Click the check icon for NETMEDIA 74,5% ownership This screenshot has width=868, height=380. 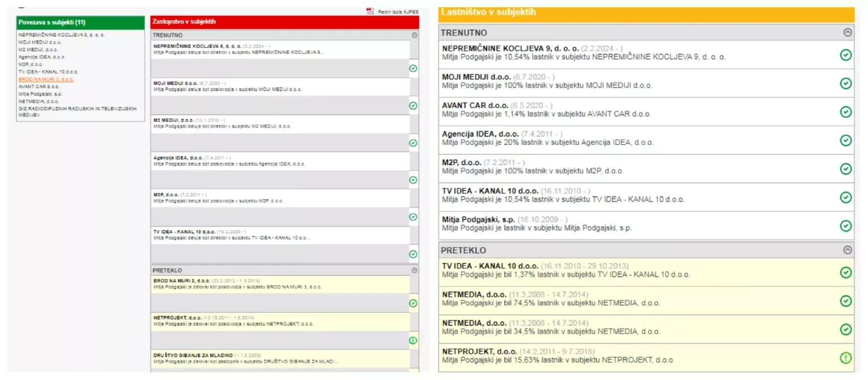pyautogui.click(x=845, y=300)
